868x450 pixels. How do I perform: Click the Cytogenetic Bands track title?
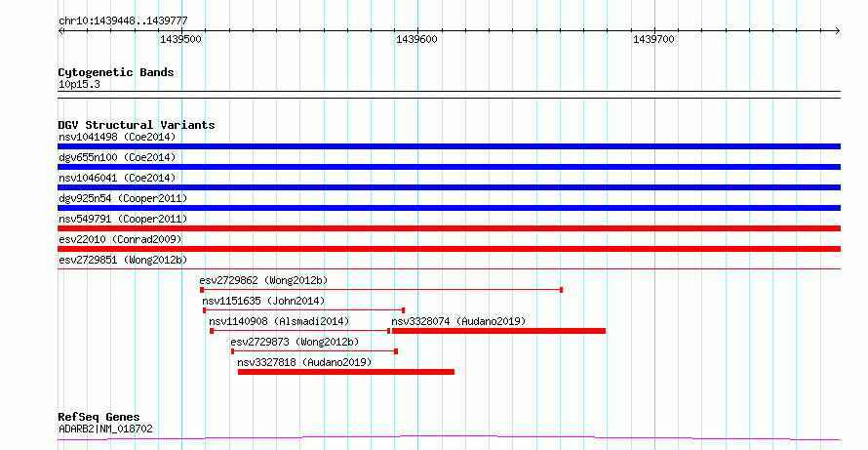click(116, 72)
